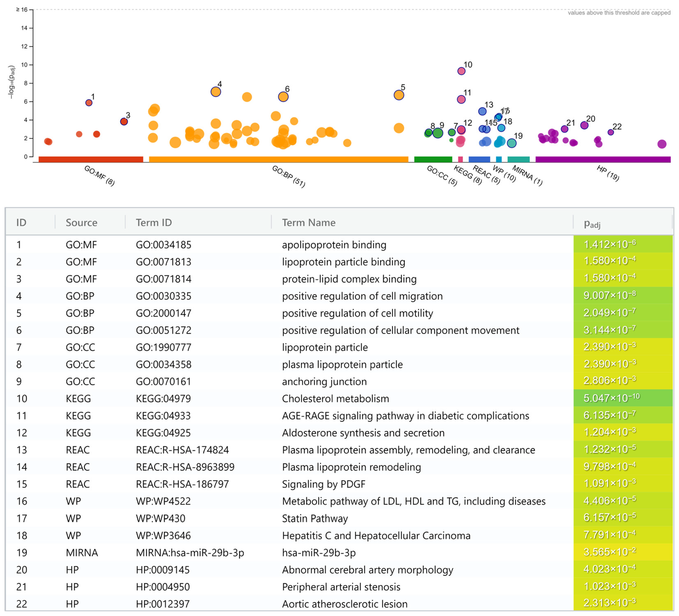The image size is (679, 616).
Task: Click teal MIRNA point labeled 19
Action: tap(512, 143)
